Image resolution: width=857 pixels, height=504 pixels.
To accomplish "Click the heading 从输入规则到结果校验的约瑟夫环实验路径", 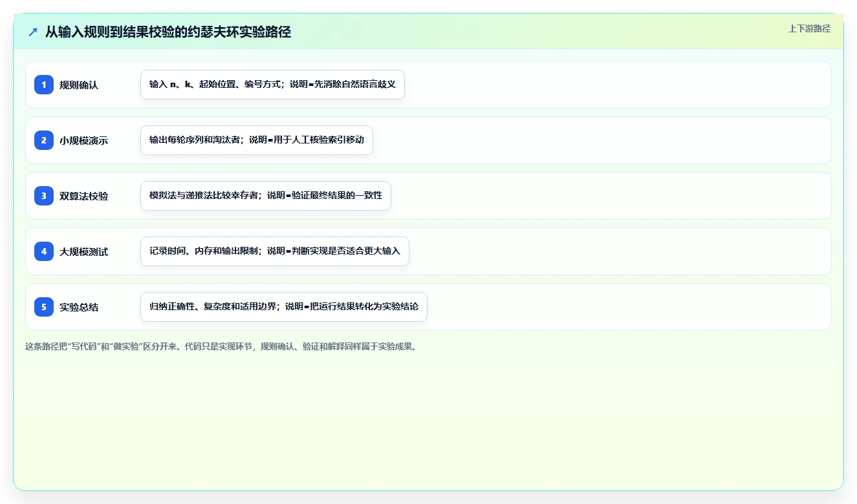I will coord(168,32).
